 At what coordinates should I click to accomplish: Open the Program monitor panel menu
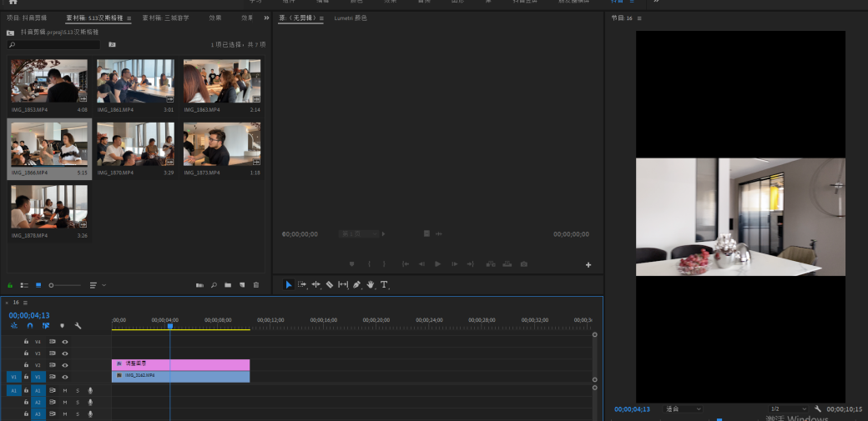click(x=639, y=18)
